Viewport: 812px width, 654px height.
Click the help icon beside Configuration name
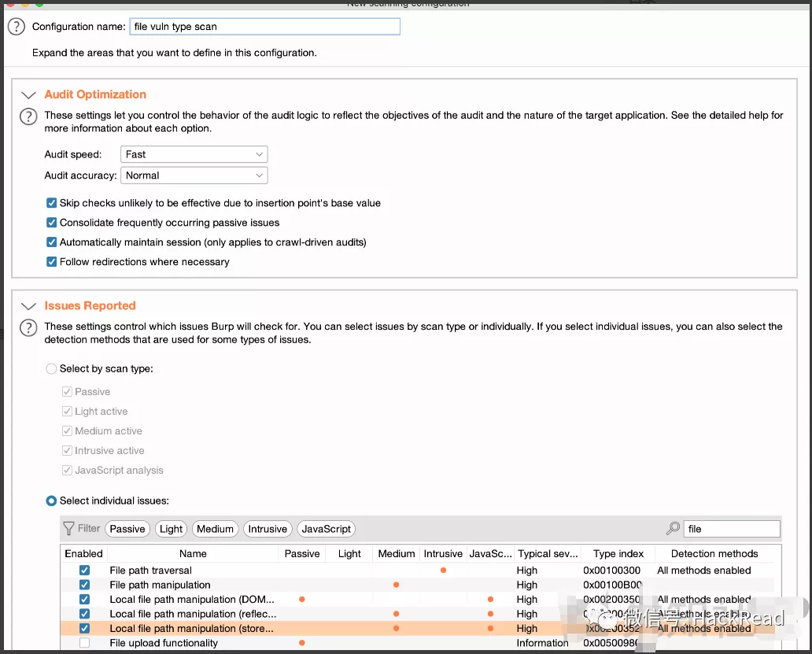pos(16,27)
